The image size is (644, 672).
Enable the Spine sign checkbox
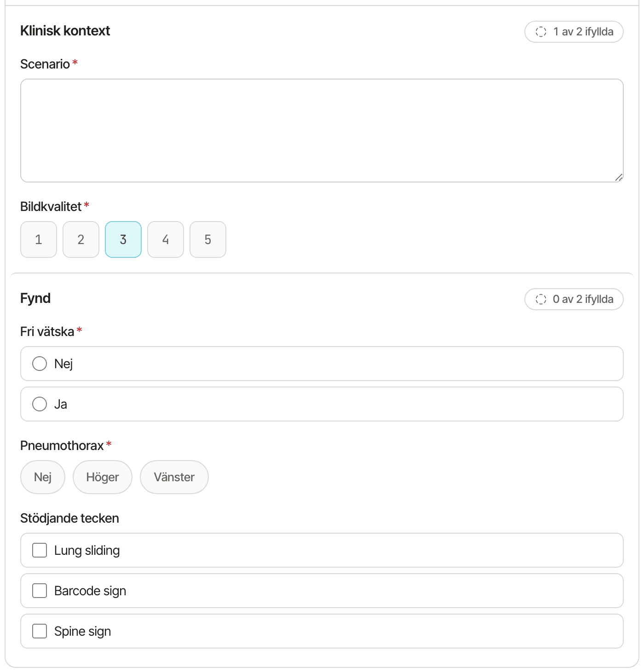[40, 631]
